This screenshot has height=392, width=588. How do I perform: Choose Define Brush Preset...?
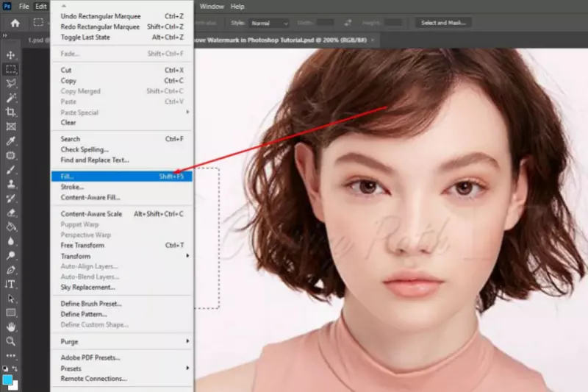click(x=121, y=304)
